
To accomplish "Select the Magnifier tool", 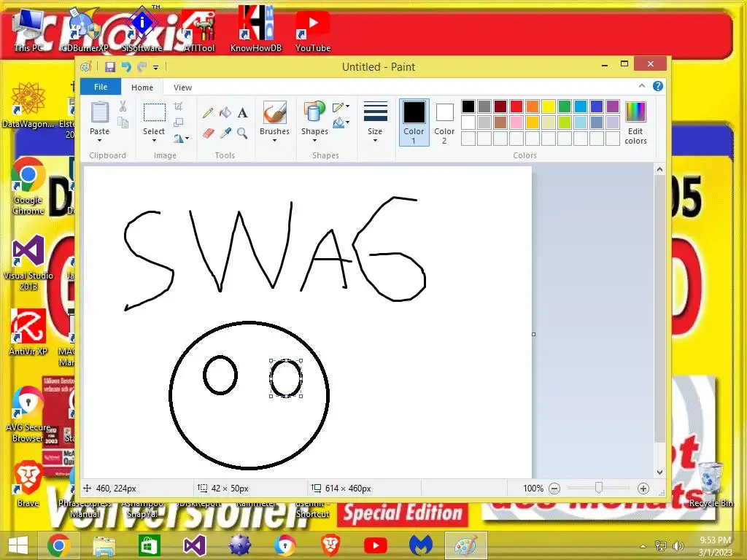I will tap(242, 133).
